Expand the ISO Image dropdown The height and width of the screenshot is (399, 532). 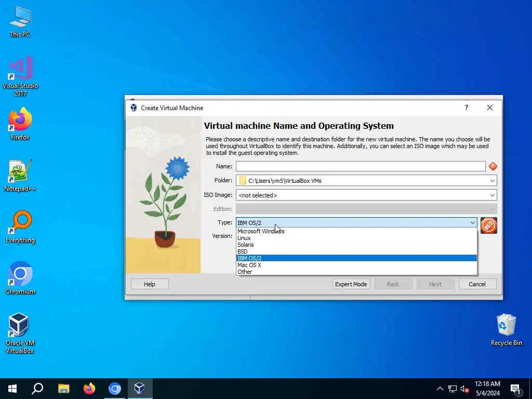click(x=493, y=195)
